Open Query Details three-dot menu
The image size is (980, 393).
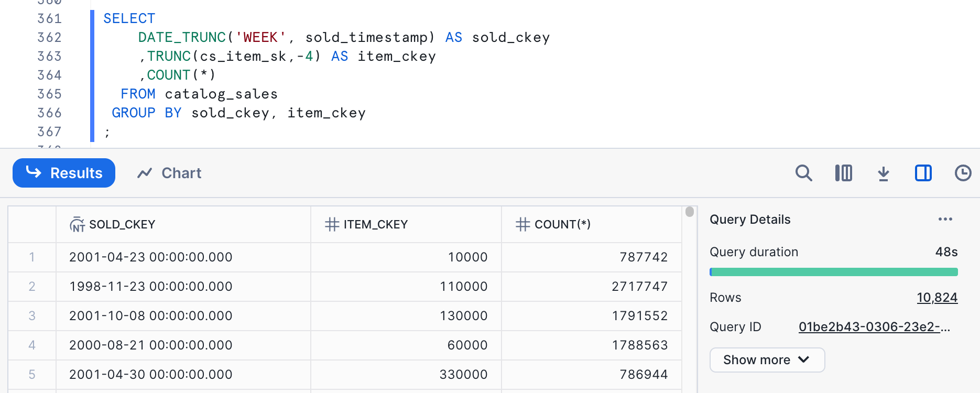tap(945, 219)
